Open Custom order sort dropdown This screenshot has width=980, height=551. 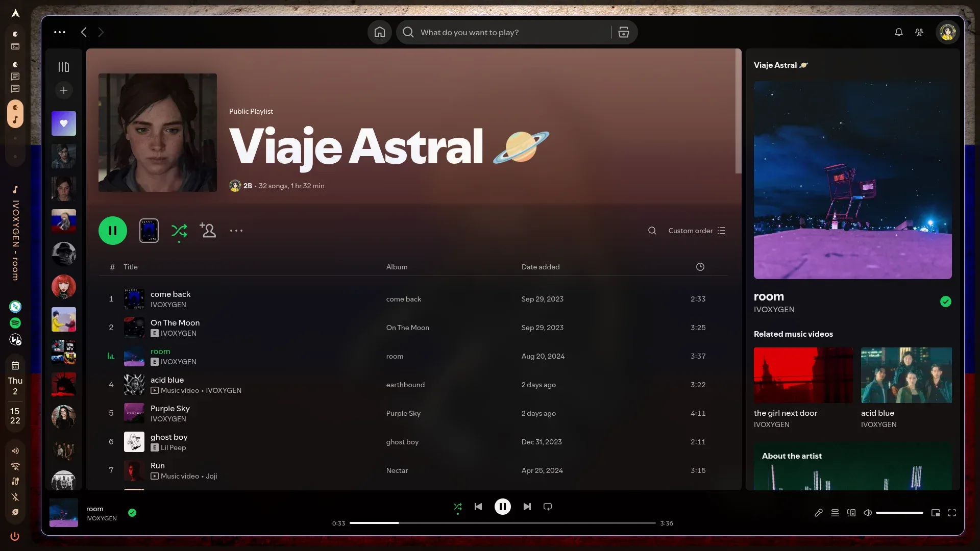[696, 231]
